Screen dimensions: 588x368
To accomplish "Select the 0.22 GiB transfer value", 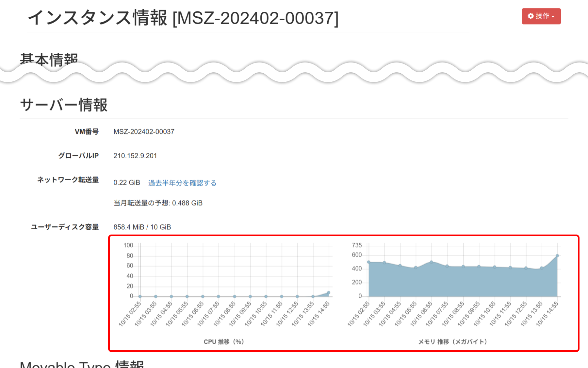I will click(x=127, y=183).
